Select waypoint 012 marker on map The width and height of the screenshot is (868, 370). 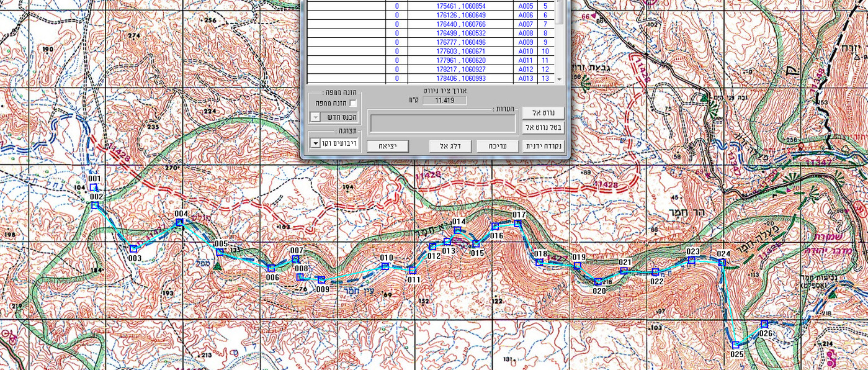(433, 247)
